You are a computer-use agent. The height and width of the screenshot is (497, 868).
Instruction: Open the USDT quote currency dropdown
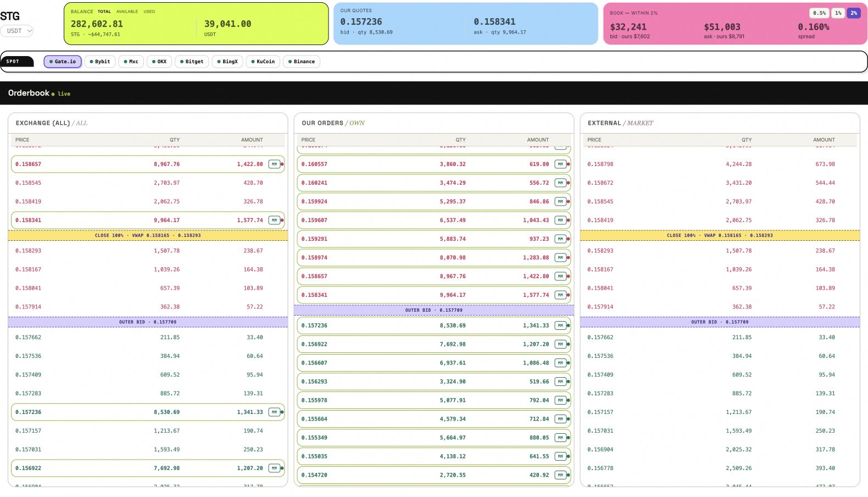[16, 31]
